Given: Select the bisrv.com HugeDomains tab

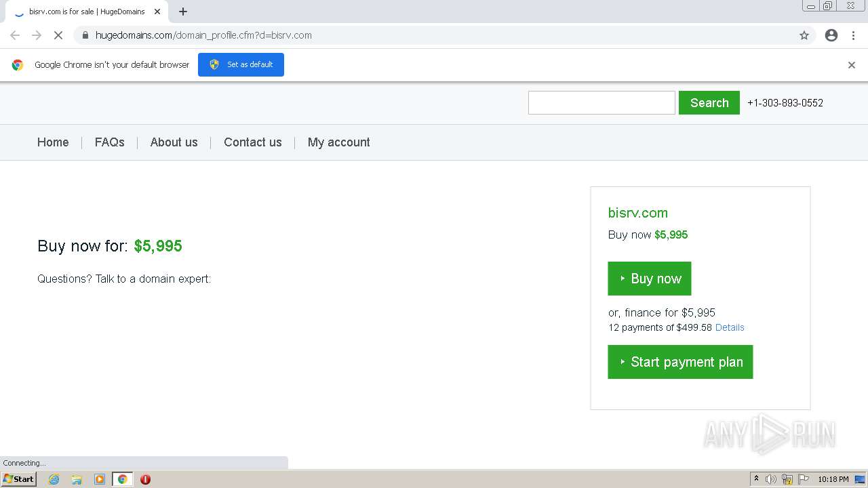Looking at the screenshot, I should [87, 12].
